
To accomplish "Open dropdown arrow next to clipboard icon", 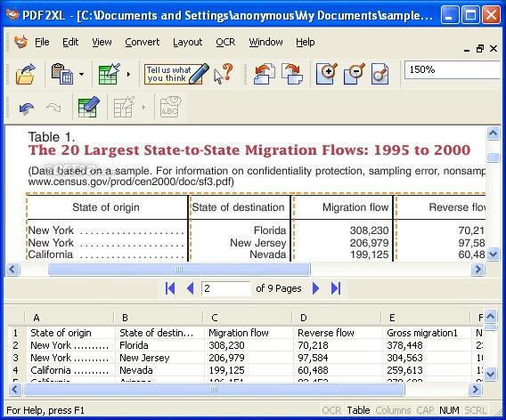I will click(81, 74).
